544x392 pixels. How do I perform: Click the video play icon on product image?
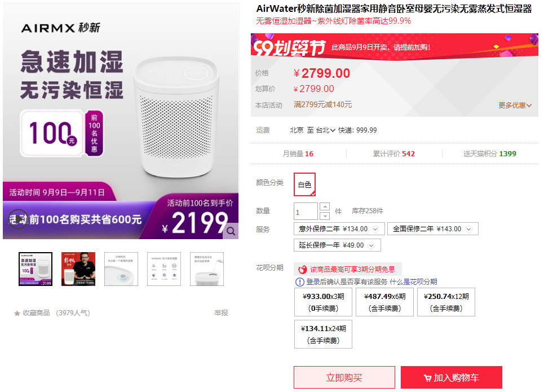point(20,220)
